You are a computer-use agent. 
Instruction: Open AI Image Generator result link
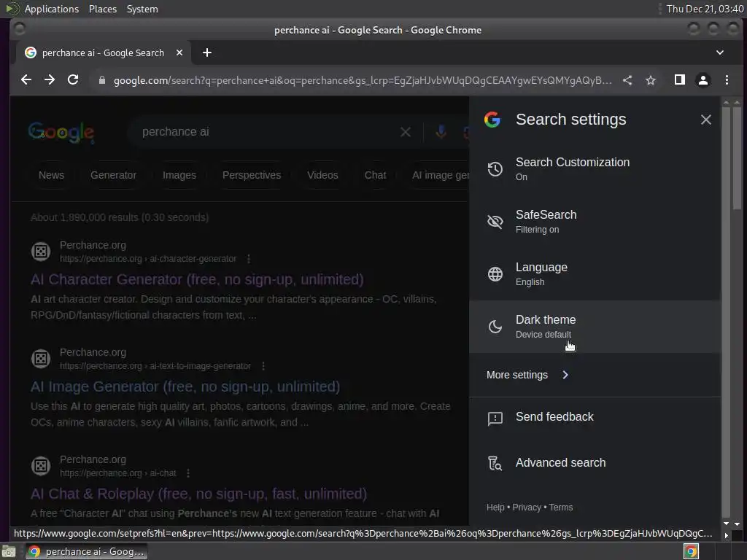click(185, 386)
